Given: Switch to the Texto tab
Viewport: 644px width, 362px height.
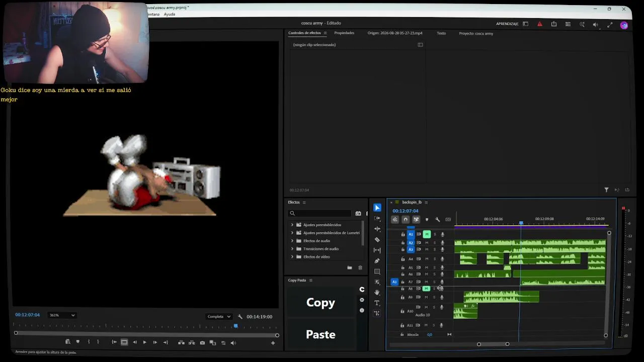Looking at the screenshot, I should click(x=441, y=33).
